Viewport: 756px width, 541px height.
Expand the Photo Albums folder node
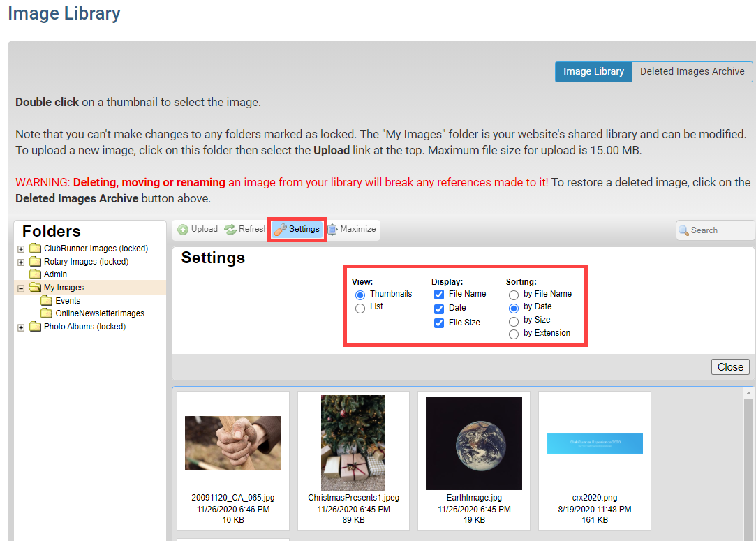click(21, 327)
